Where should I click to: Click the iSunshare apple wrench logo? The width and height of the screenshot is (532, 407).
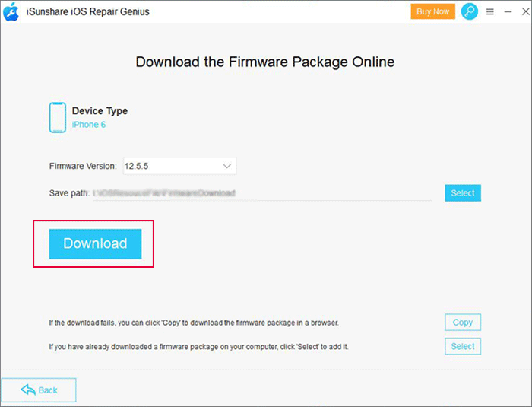point(11,12)
